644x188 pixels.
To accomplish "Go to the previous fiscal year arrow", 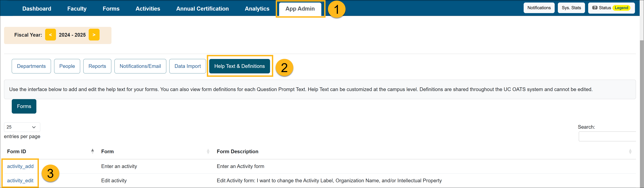I will pos(50,35).
